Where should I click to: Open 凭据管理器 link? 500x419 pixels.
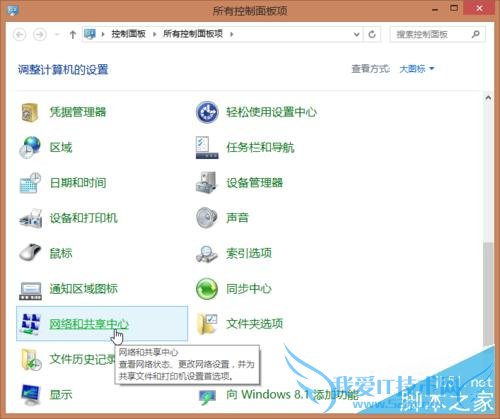click(78, 112)
